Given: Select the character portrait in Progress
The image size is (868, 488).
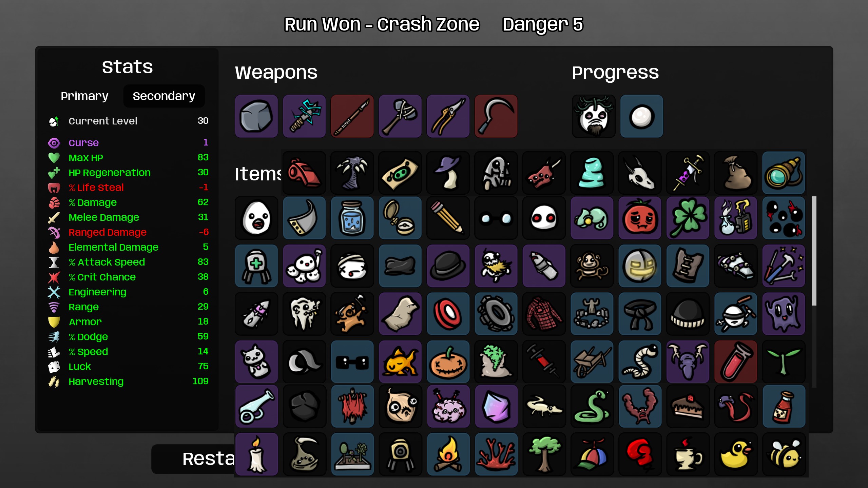Looking at the screenshot, I should 594,116.
